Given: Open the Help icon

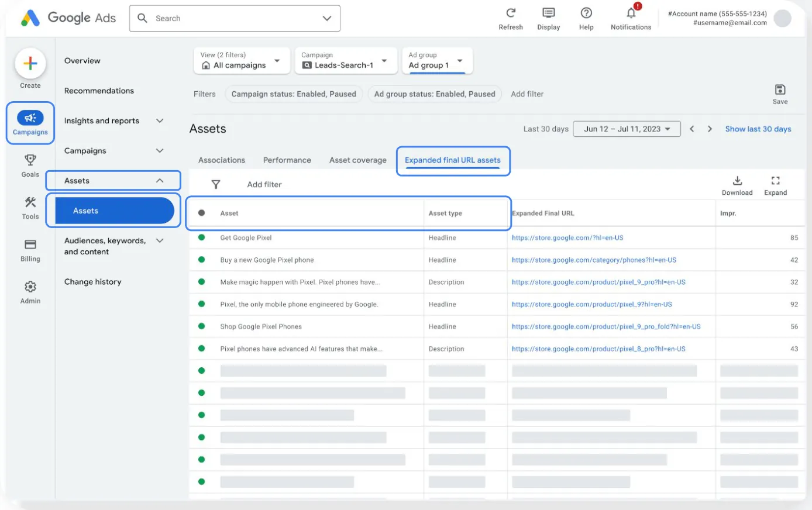Looking at the screenshot, I should pyautogui.click(x=586, y=13).
